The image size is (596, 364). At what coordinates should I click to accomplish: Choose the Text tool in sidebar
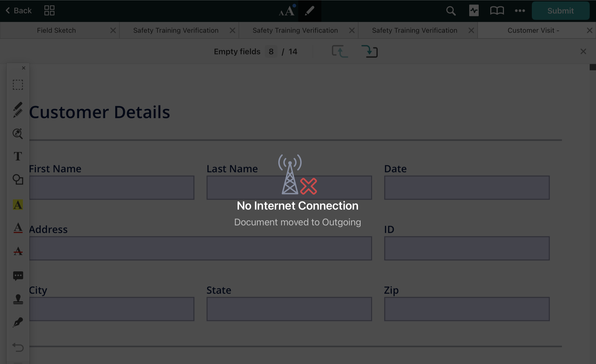(x=18, y=156)
